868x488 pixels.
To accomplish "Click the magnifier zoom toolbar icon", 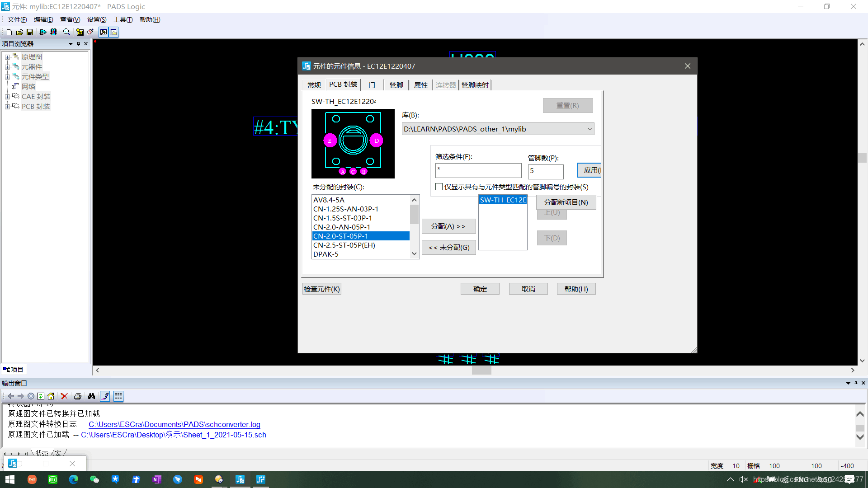I will coord(66,32).
